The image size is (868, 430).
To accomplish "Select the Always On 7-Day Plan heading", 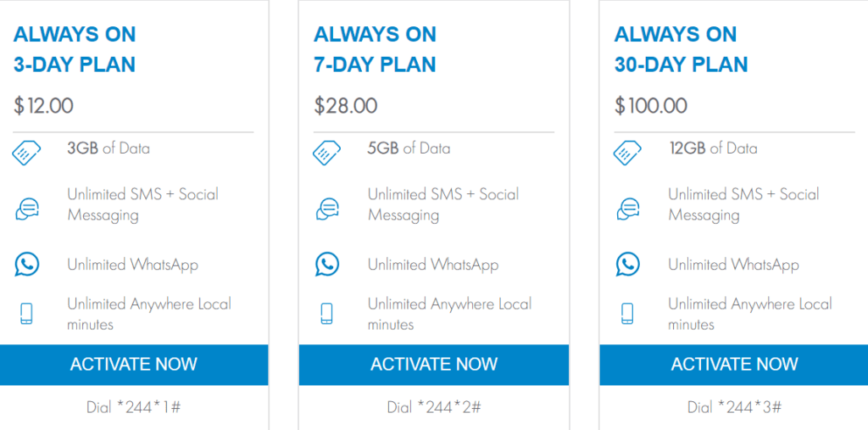I will click(375, 49).
